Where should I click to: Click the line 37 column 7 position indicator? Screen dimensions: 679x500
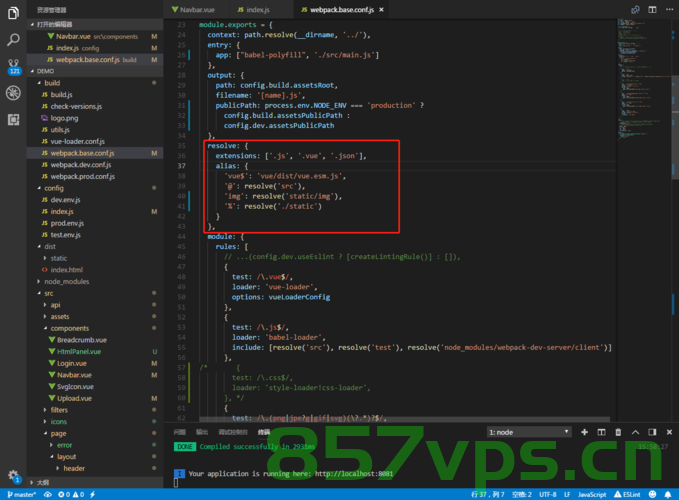[x=488, y=494]
